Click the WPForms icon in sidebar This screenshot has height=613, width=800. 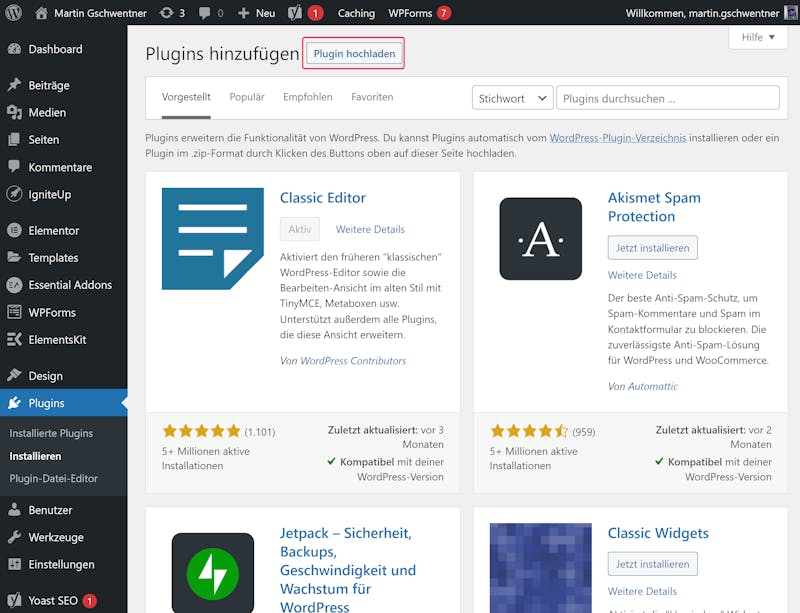[14, 312]
